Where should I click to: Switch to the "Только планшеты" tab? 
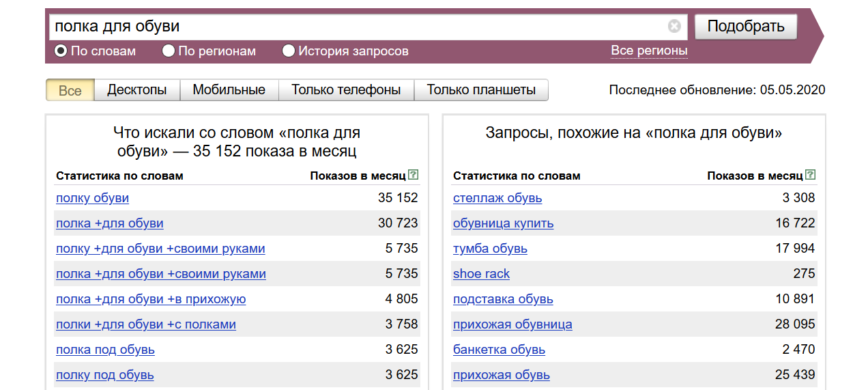coord(481,90)
